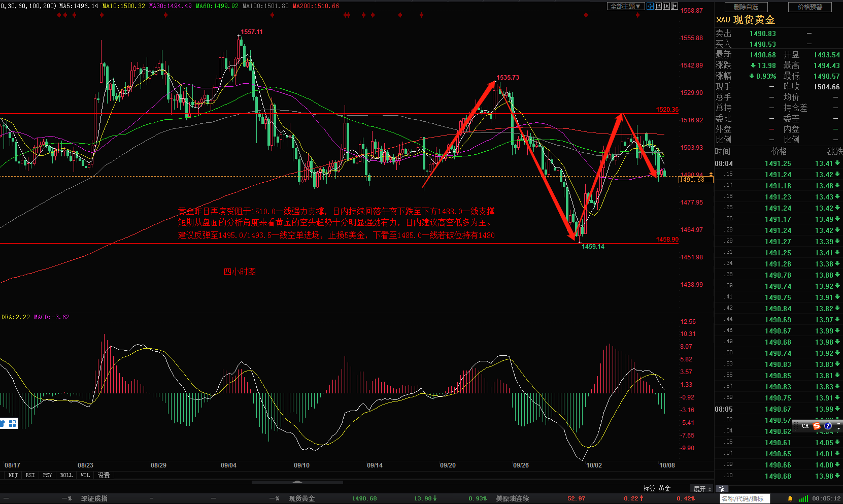
Task: Click the 删除自选 button
Action: 746,7
